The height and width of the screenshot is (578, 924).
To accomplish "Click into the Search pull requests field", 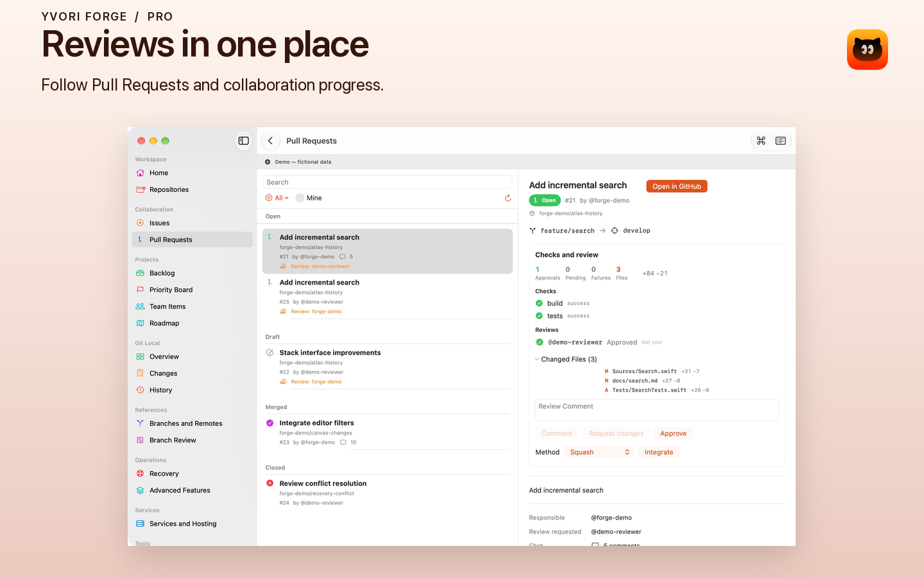I will (x=388, y=182).
